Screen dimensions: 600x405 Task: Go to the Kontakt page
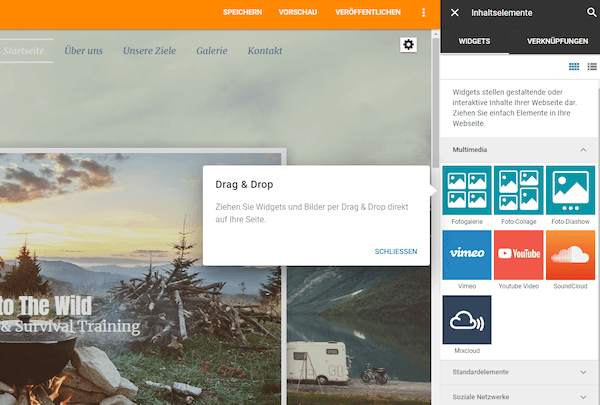click(x=265, y=51)
